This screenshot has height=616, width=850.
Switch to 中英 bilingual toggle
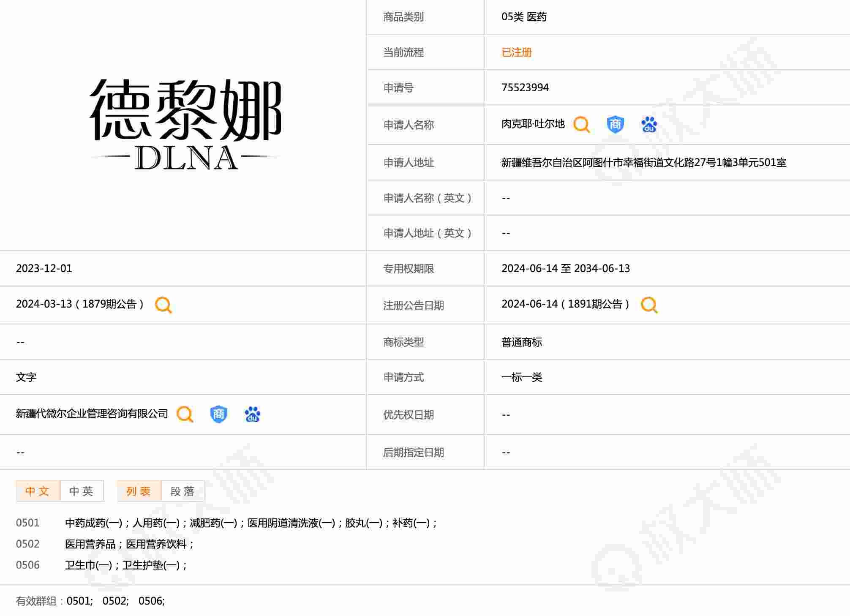point(82,491)
